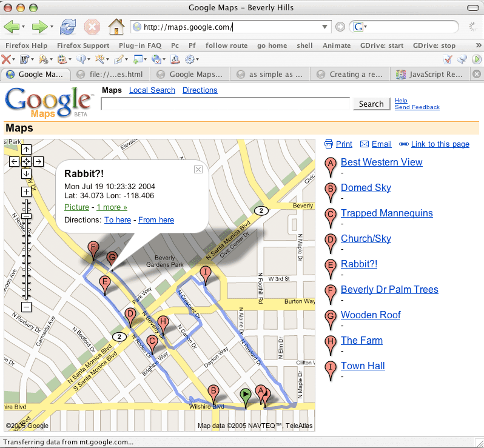Screen dimensions: 484x448
Task: Expand the URL bar history dropdown
Action: [324, 27]
